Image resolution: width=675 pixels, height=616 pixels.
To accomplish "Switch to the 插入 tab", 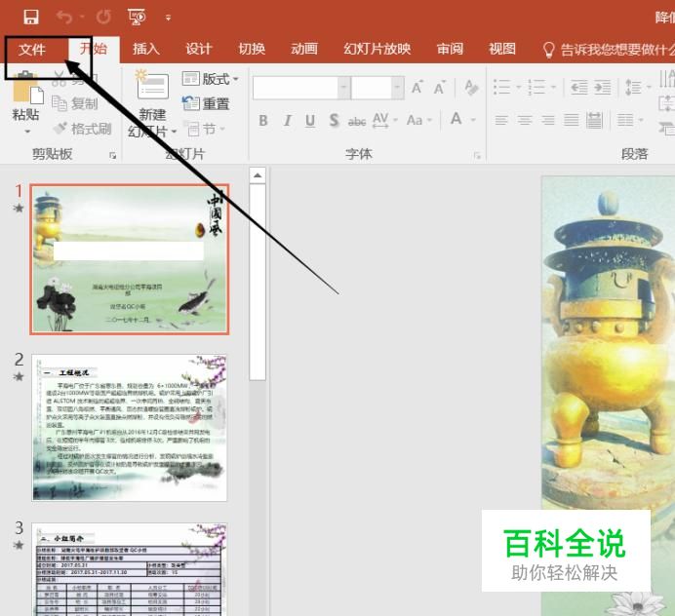I will pyautogui.click(x=146, y=49).
